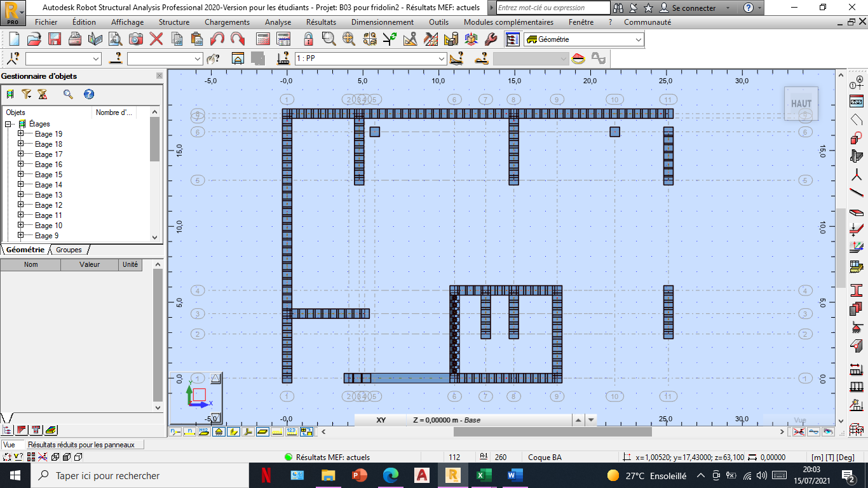The image size is (868, 488).
Task: Click the up arrow next to Z = 0,00000 m
Action: [x=578, y=420]
